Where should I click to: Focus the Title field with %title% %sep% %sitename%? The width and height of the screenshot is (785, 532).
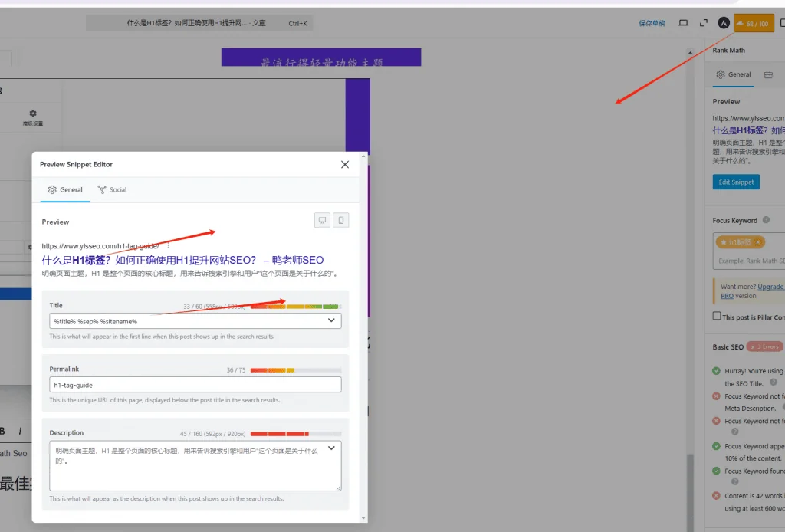coord(195,320)
